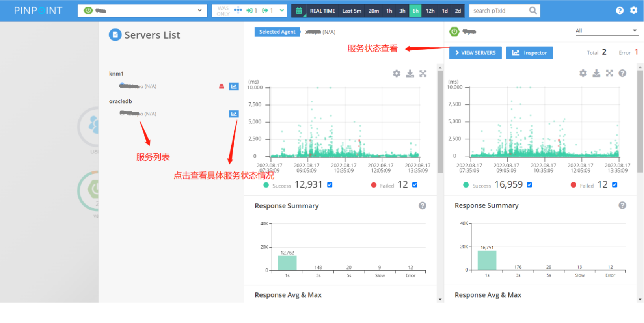The height and width of the screenshot is (323, 644).
Task: Toggle Success checkbox with 12,931 count
Action: (x=330, y=185)
